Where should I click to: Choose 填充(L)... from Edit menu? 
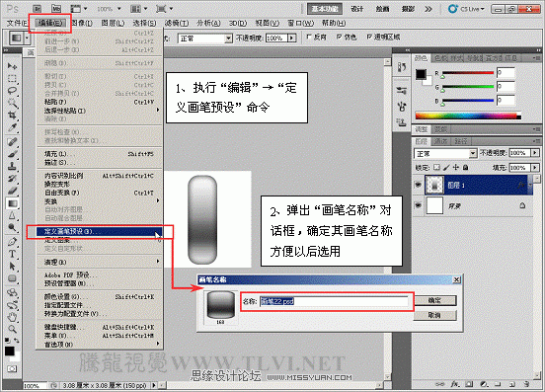point(99,154)
